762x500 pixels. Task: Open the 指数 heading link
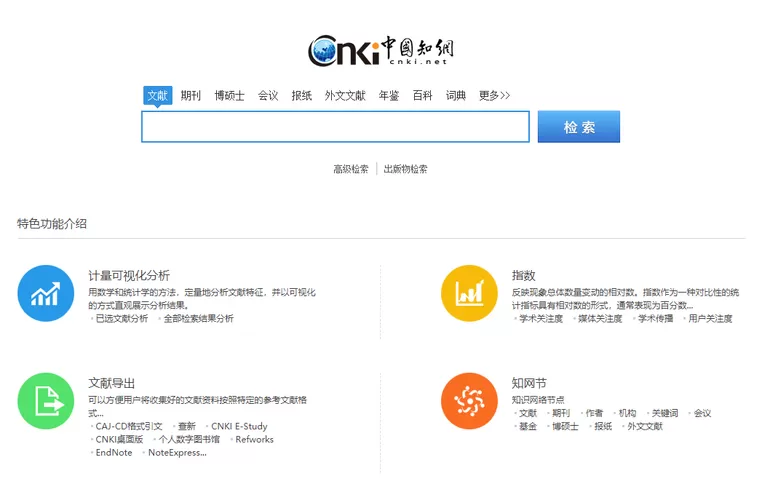click(x=523, y=276)
